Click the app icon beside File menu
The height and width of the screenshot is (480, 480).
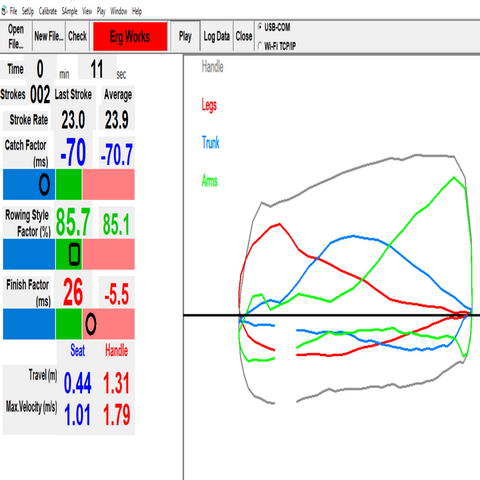coord(4,11)
